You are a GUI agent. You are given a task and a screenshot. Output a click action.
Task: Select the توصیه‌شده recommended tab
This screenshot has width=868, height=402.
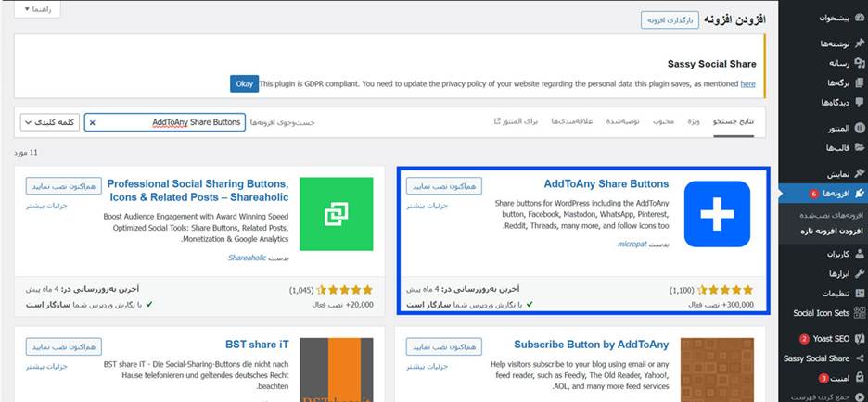(x=622, y=121)
